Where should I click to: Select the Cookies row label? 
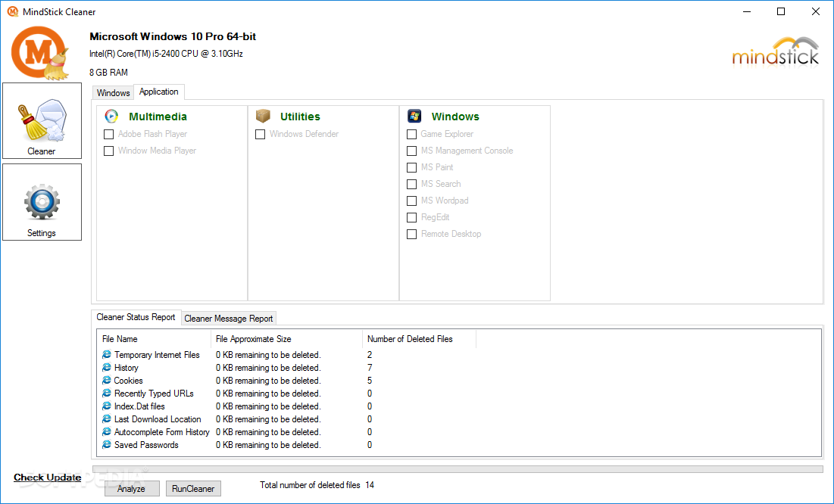128,380
